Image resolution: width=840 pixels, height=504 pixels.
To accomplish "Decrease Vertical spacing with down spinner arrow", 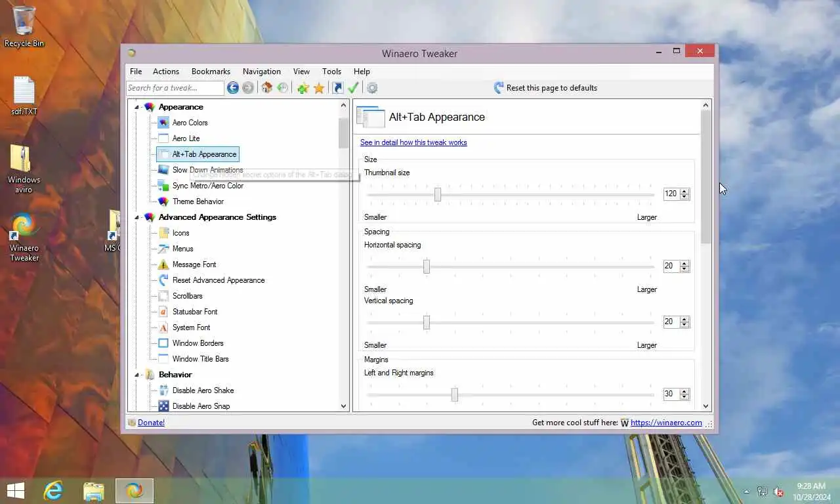I will click(x=684, y=324).
